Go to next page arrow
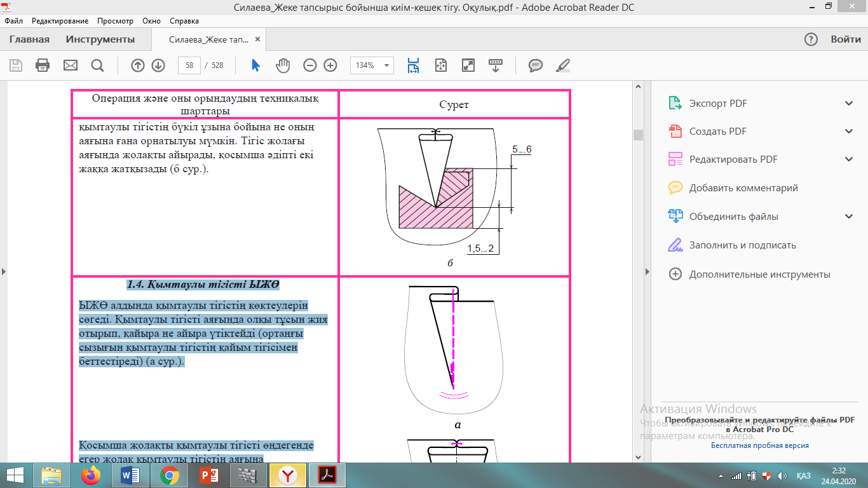868x488 pixels. pyautogui.click(x=158, y=65)
